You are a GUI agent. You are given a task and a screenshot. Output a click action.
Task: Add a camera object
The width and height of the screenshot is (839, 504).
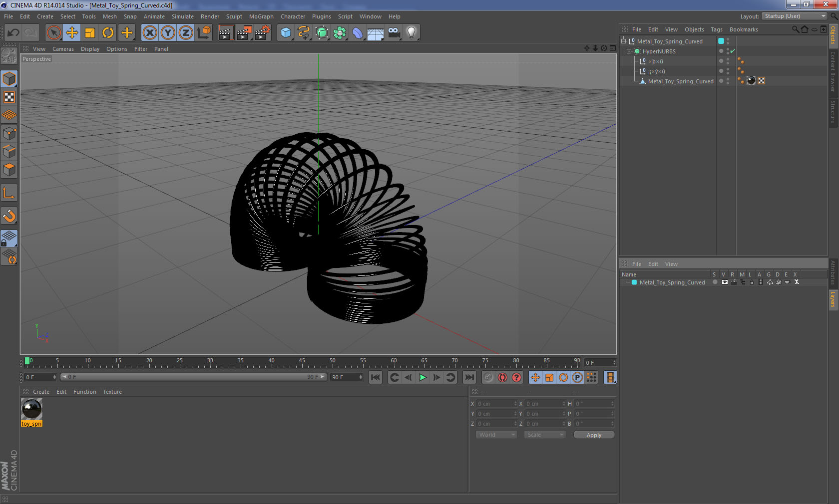point(394,33)
